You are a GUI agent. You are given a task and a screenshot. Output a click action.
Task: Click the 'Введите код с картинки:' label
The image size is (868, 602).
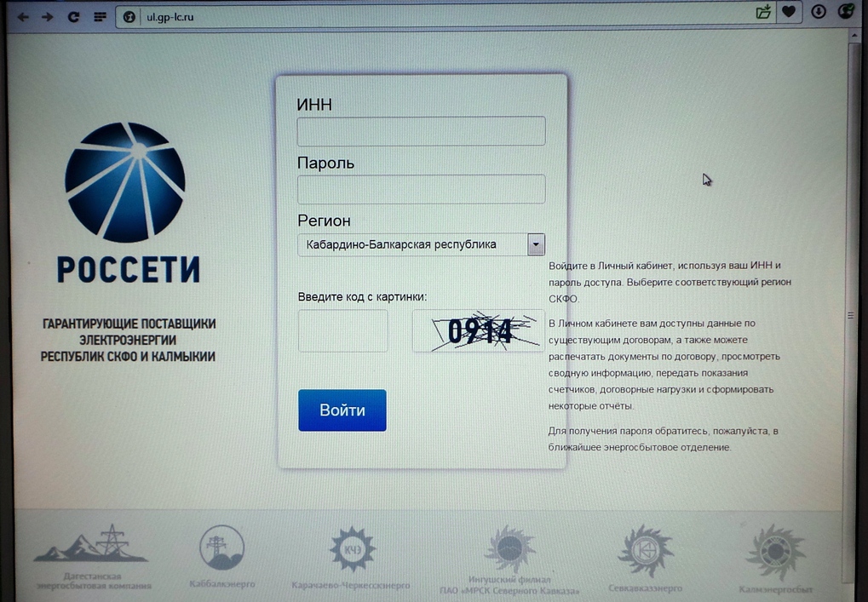pos(362,296)
